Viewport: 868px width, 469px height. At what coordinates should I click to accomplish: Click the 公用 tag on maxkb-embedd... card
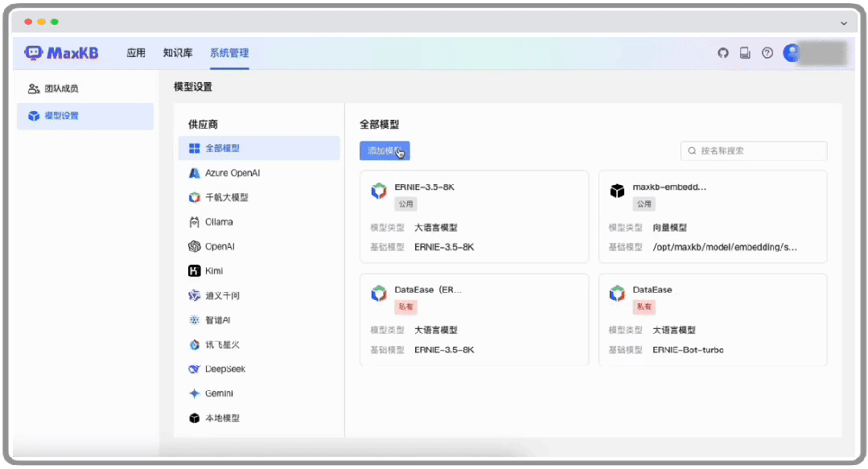pyautogui.click(x=644, y=204)
